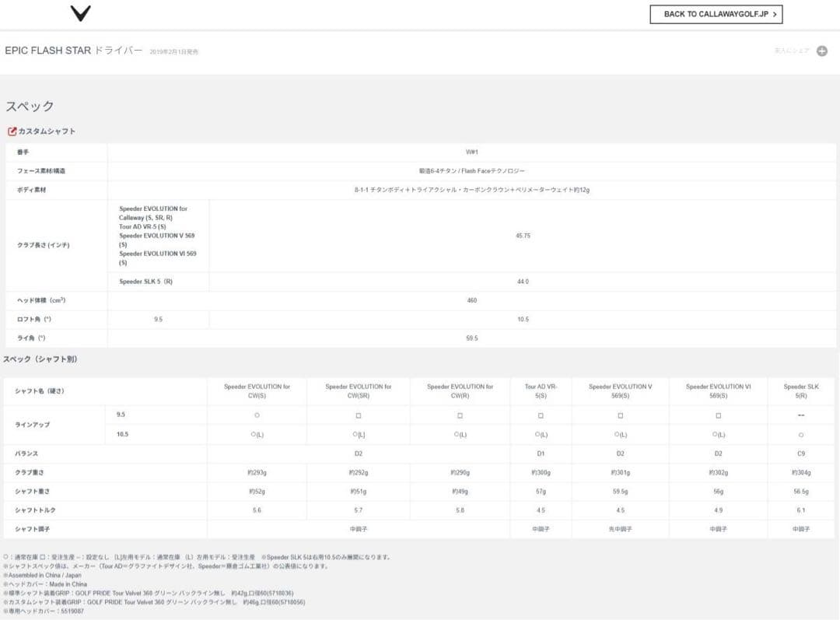Screen dimensions: 840x620
Task: Select the スペック（シャフト別）heading
Action: [x=40, y=359]
